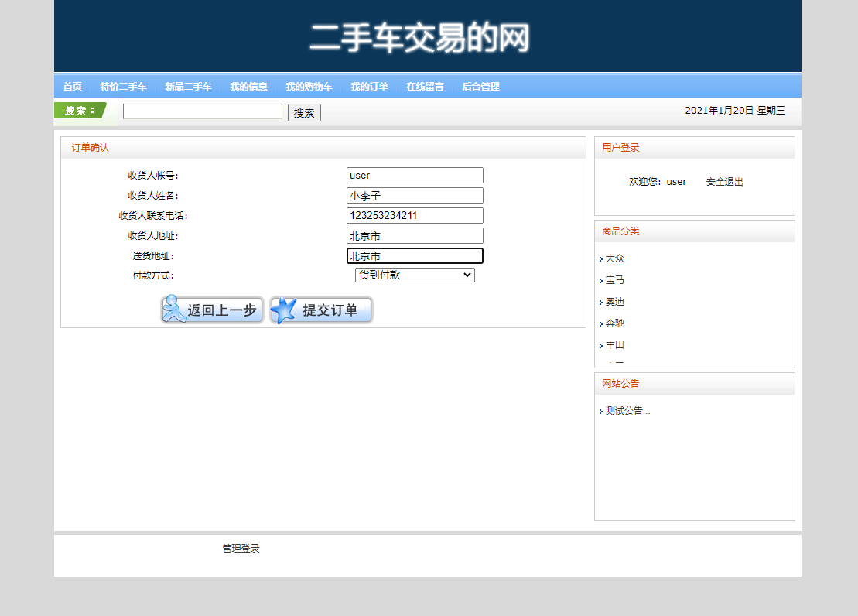This screenshot has height=616, width=858.
Task: Click the 收货人姓名 input showing 小李子
Action: coord(414,195)
